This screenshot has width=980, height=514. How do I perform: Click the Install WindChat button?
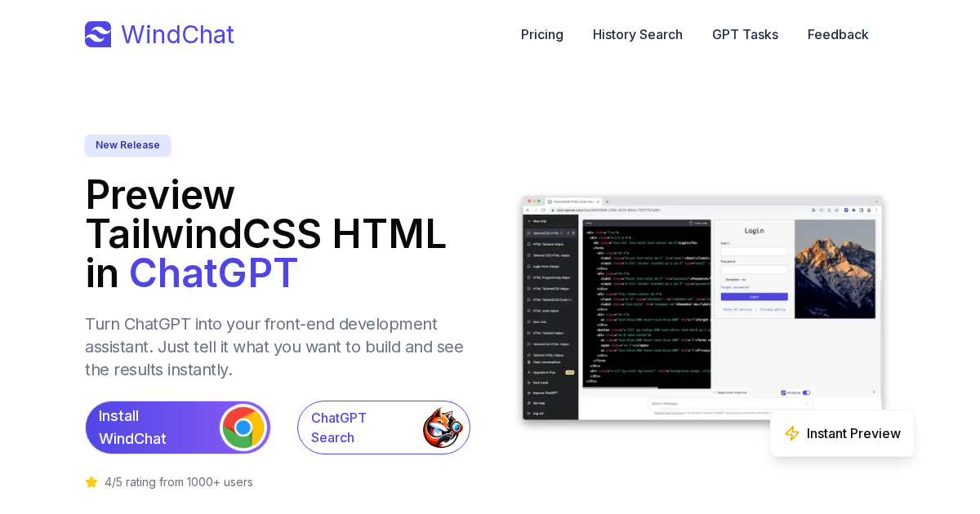click(178, 428)
